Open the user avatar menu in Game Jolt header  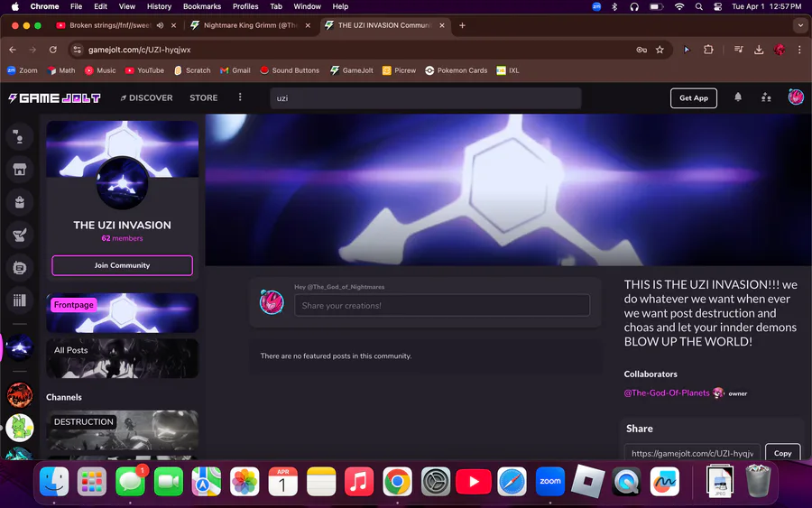796,97
